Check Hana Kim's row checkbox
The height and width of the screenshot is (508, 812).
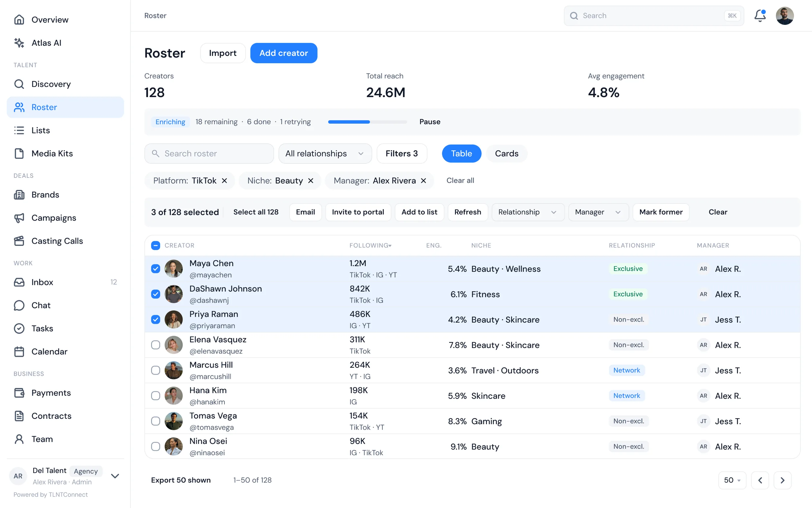click(155, 396)
